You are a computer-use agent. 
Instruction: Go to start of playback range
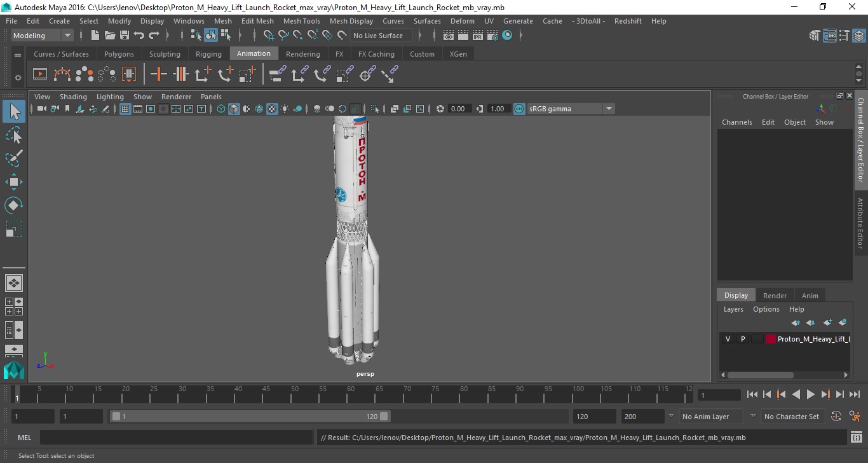(752, 394)
